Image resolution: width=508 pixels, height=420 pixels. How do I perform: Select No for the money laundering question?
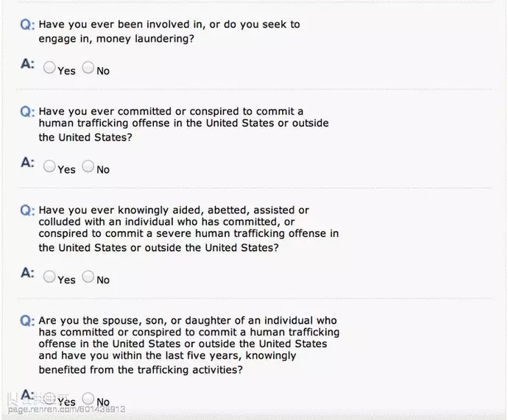pos(88,68)
